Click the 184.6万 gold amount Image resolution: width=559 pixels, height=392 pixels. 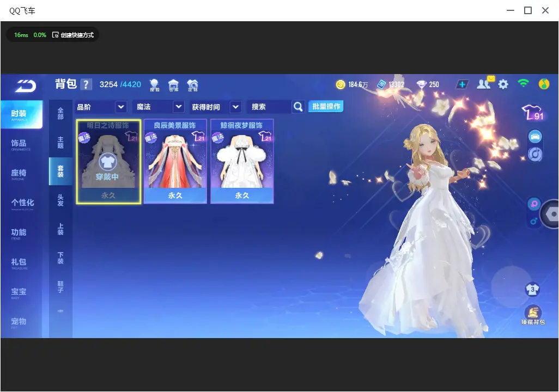click(358, 84)
